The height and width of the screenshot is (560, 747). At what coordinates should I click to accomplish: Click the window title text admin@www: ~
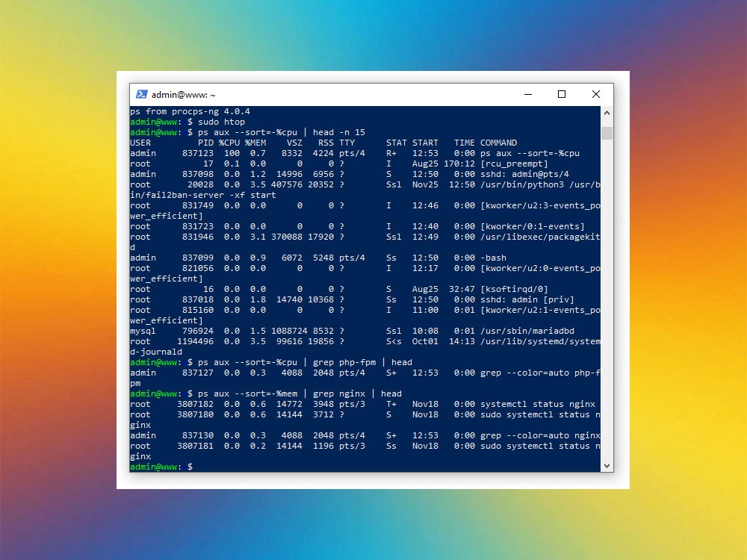pos(184,95)
